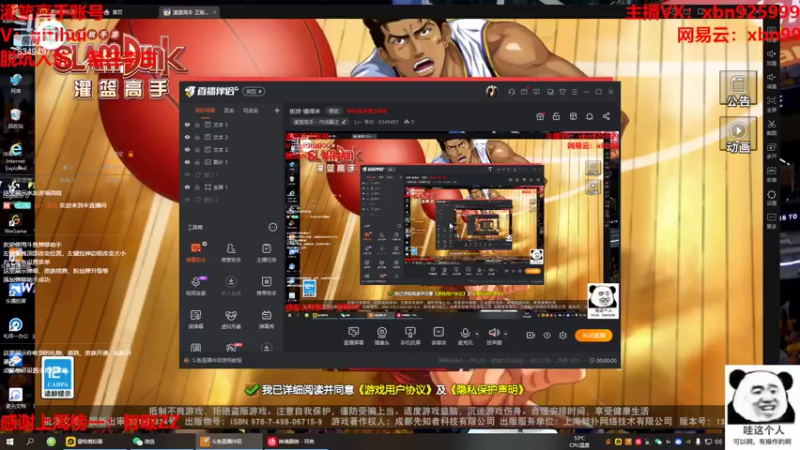This screenshot has height=450, width=800.
Task: Select the first scene tab
Action: pyautogui.click(x=205, y=110)
